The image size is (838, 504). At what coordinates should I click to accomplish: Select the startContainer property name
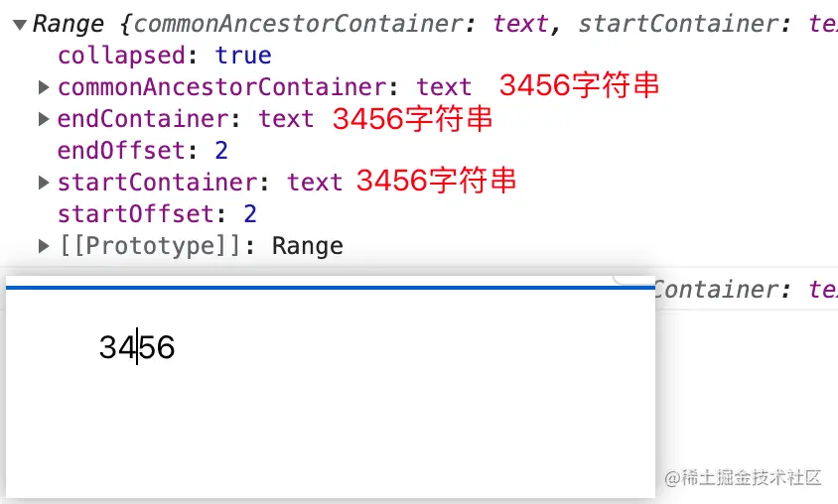[x=158, y=183]
